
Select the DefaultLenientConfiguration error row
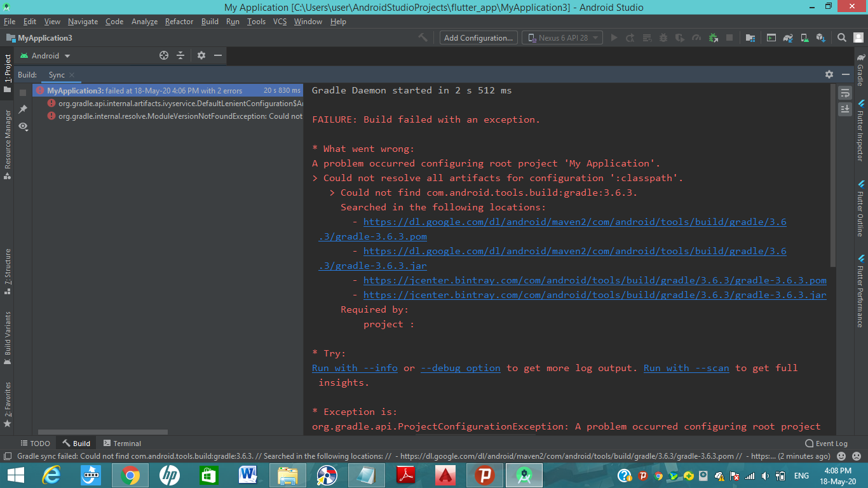click(168, 103)
